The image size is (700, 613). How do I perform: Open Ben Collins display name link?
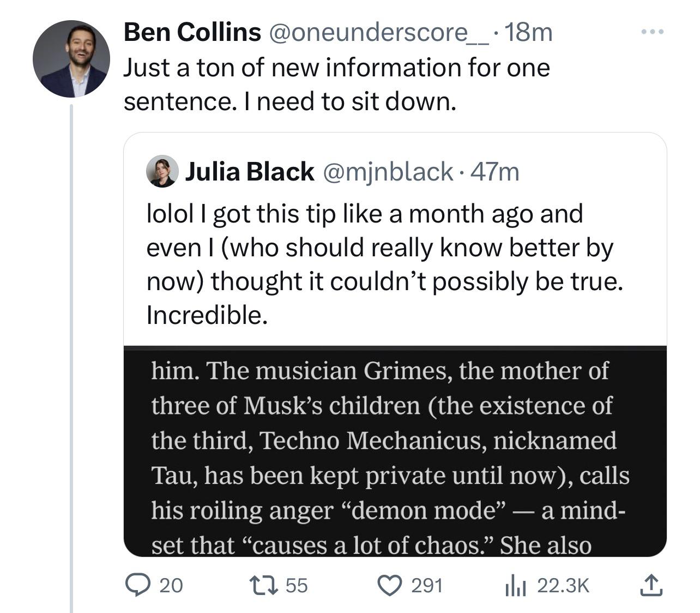[x=192, y=32]
